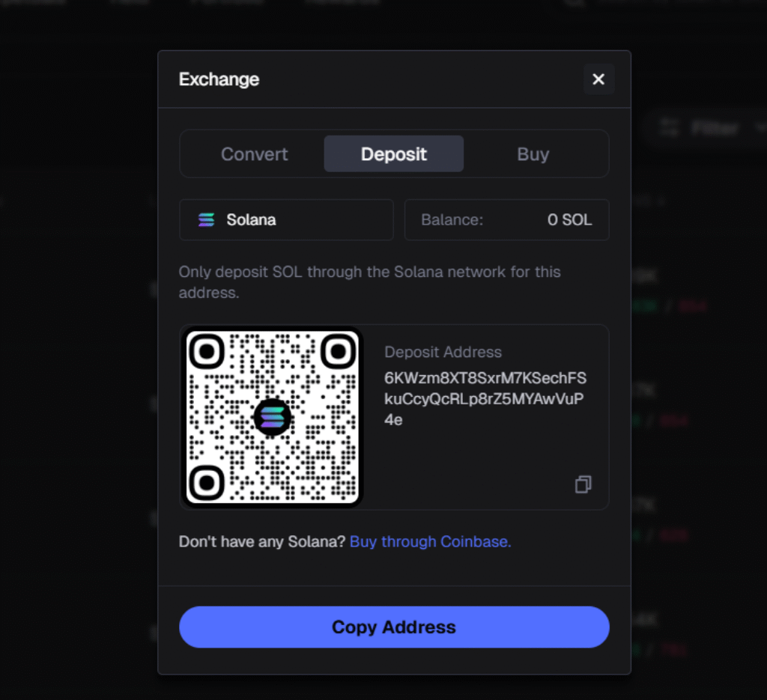767x700 pixels.
Task: Click the Solana emblem at the QR code center
Action: (271, 417)
